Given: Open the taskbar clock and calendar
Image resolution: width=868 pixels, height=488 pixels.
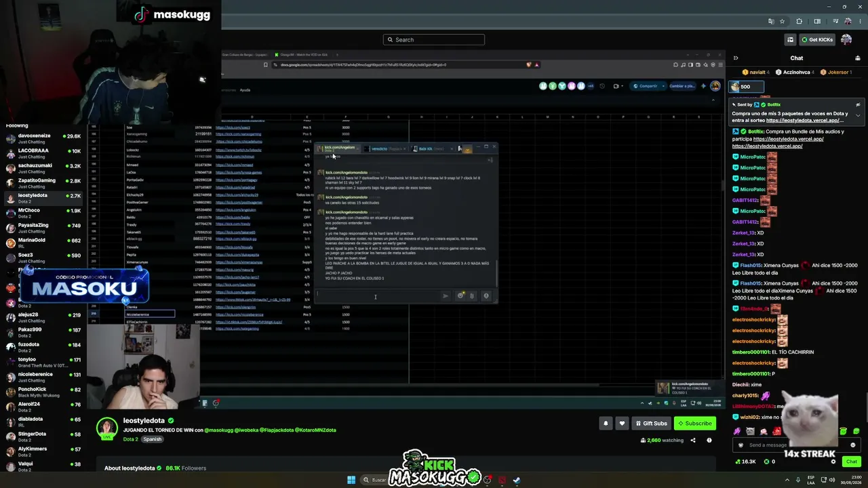Looking at the screenshot, I should click(851, 480).
